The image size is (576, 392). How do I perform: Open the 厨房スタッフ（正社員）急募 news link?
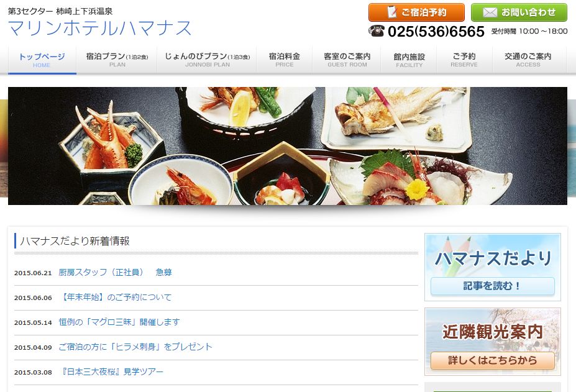click(116, 272)
